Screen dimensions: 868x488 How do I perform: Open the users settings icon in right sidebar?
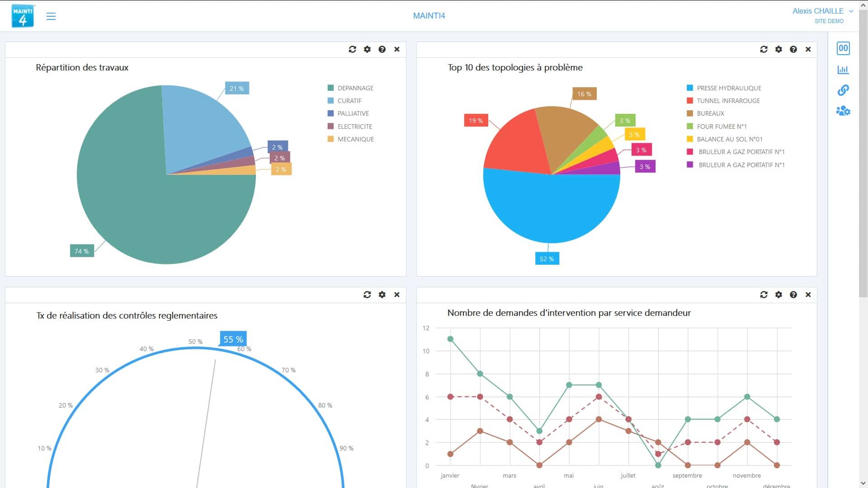[x=843, y=111]
